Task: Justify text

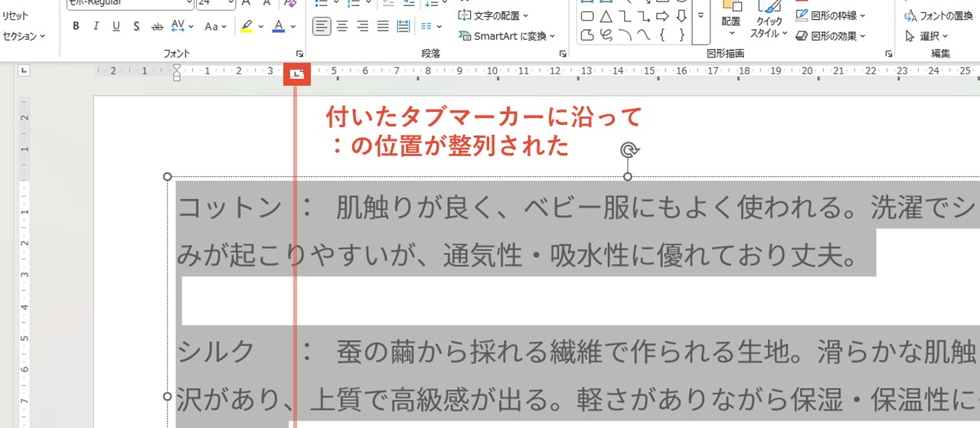Action: click(384, 27)
